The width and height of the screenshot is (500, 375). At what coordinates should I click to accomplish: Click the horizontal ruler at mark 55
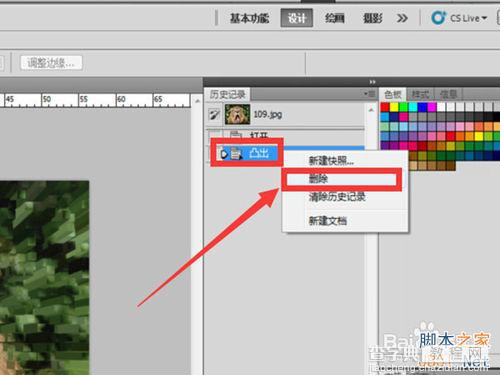(x=83, y=100)
